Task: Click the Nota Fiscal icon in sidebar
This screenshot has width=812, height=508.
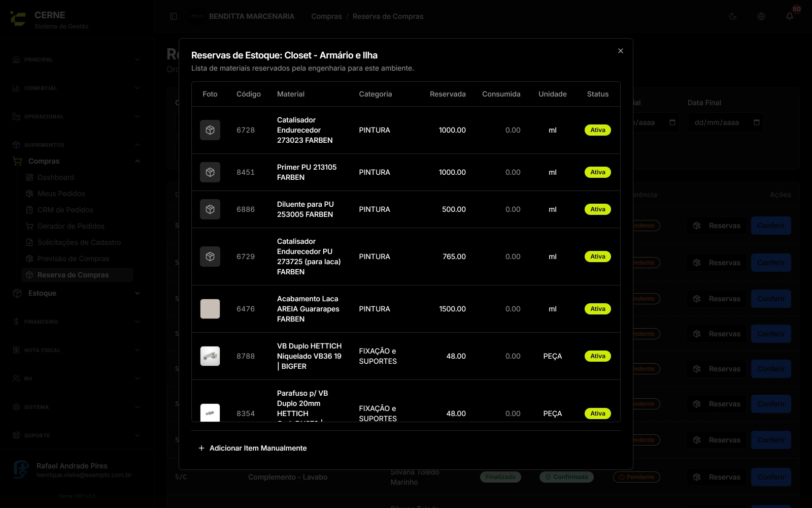Action: [16, 350]
